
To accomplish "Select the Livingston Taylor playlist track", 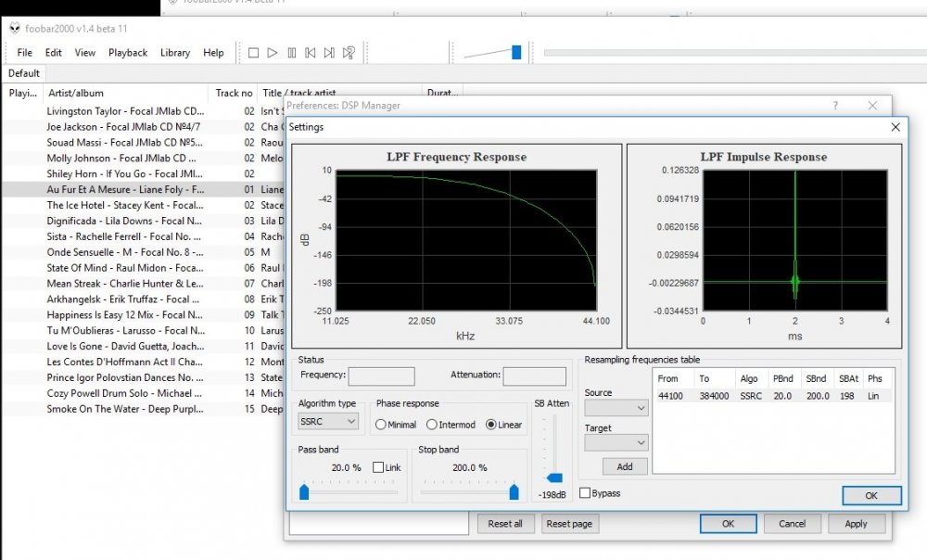I will pos(144,111).
